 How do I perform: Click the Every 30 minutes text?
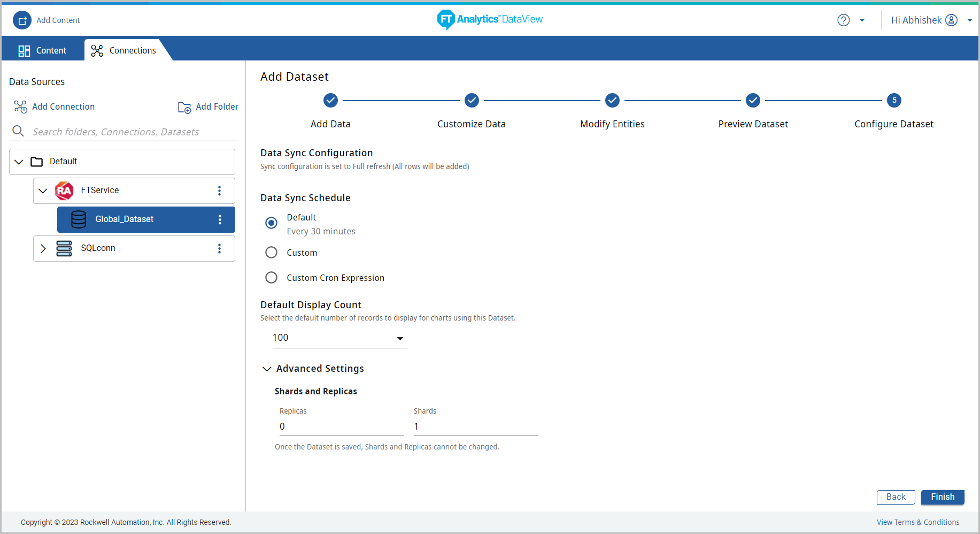pyautogui.click(x=321, y=231)
